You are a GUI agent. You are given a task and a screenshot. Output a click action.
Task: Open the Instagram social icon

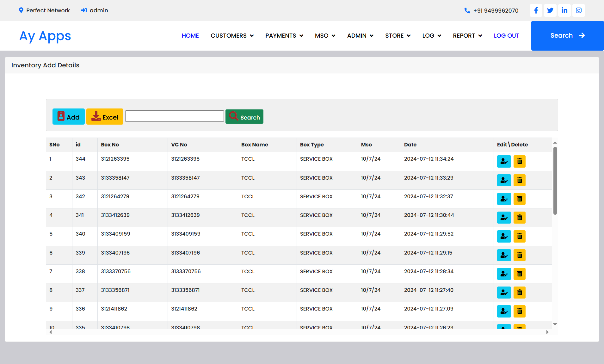coord(579,10)
